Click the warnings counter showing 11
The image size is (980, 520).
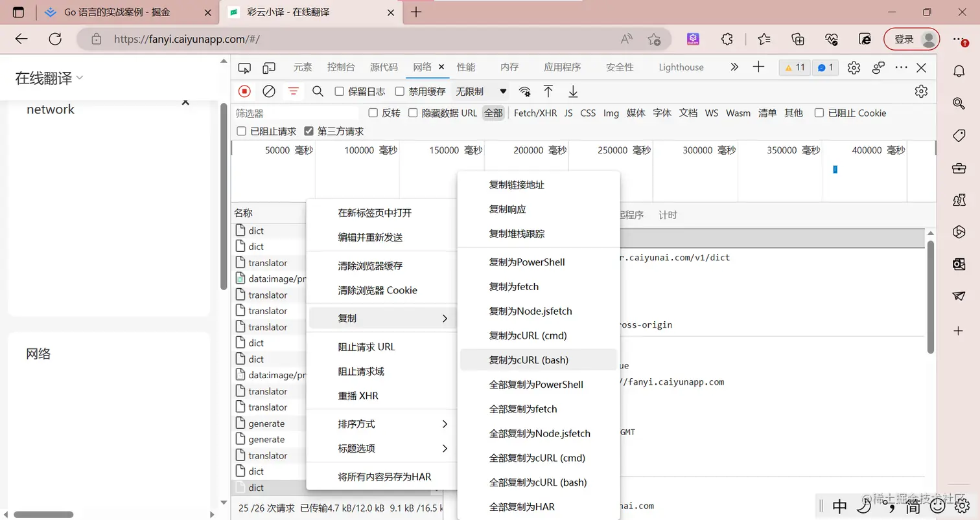click(795, 67)
